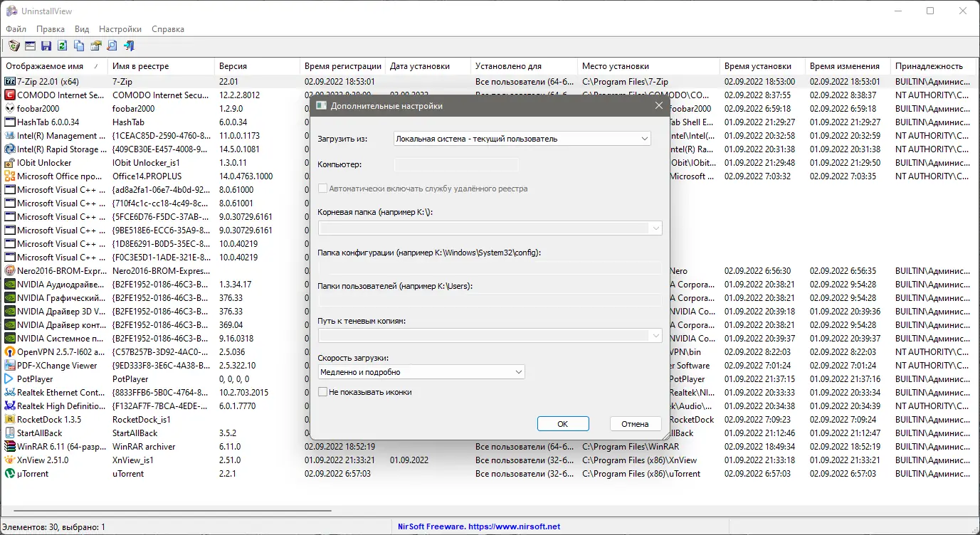
Task: Click the Find (magnifier) toolbar icon
Action: (112, 46)
